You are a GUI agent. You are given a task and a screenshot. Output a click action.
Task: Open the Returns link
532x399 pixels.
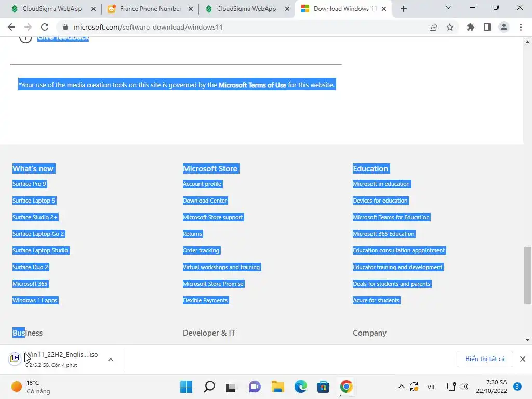[192, 234]
